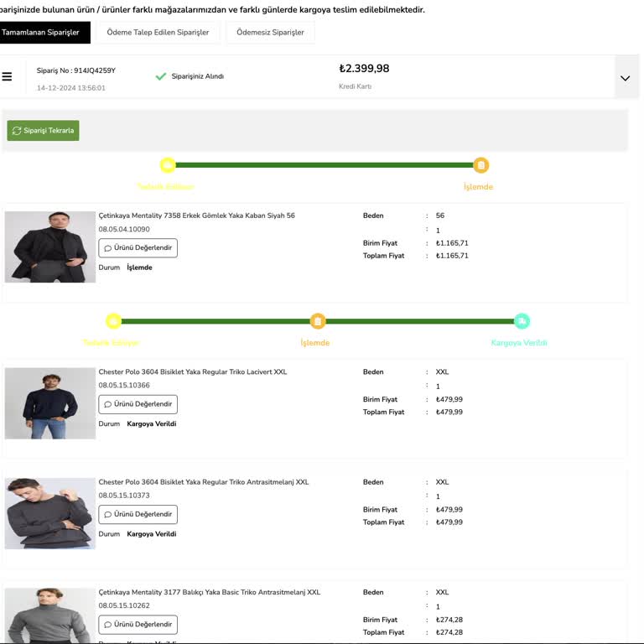Click first tracker's orange İşlemde step icon
Image resolution: width=644 pixels, height=644 pixels.
pyautogui.click(x=480, y=165)
